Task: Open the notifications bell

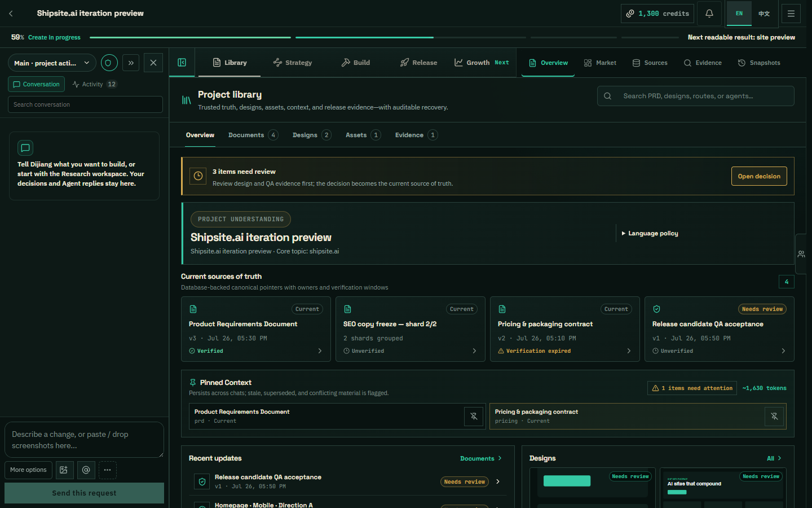Action: [709, 14]
